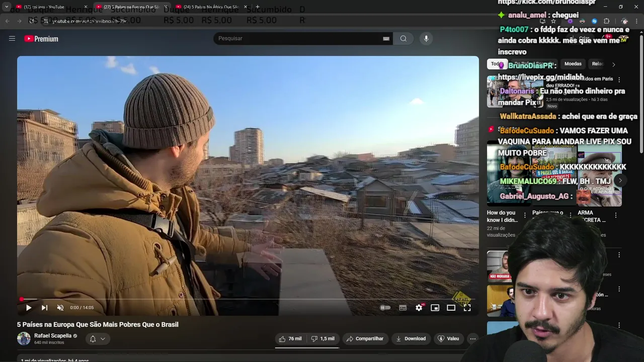Skip to the next video
This screenshot has height=362, width=644.
[44, 308]
